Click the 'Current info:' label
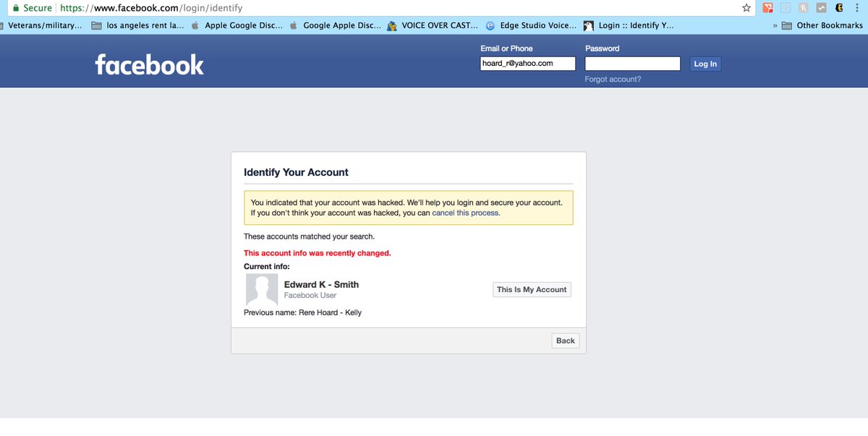Image resolution: width=868 pixels, height=436 pixels. (x=266, y=267)
